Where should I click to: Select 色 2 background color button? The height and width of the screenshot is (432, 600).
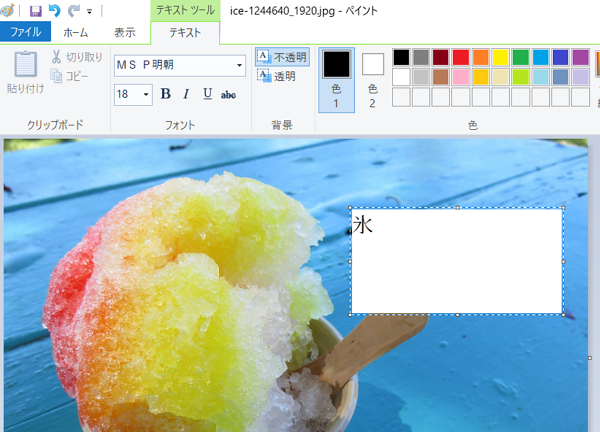(x=373, y=80)
